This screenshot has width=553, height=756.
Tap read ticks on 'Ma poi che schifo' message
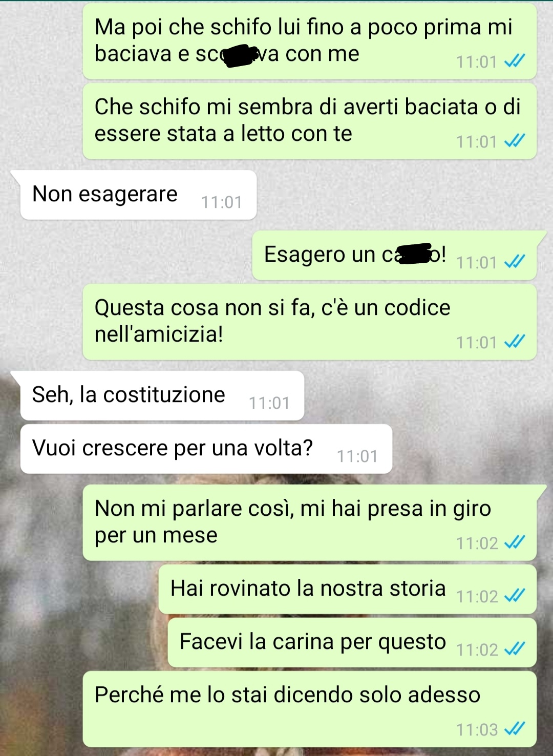(514, 61)
